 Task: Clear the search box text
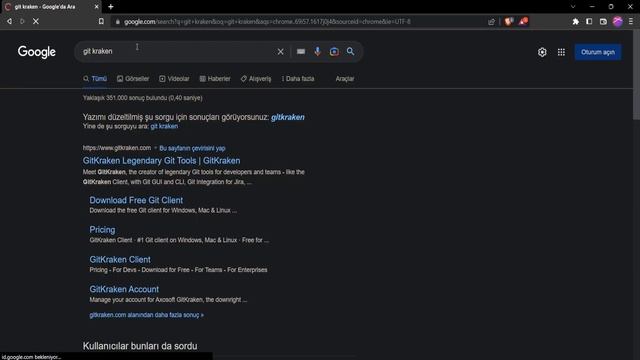click(280, 51)
